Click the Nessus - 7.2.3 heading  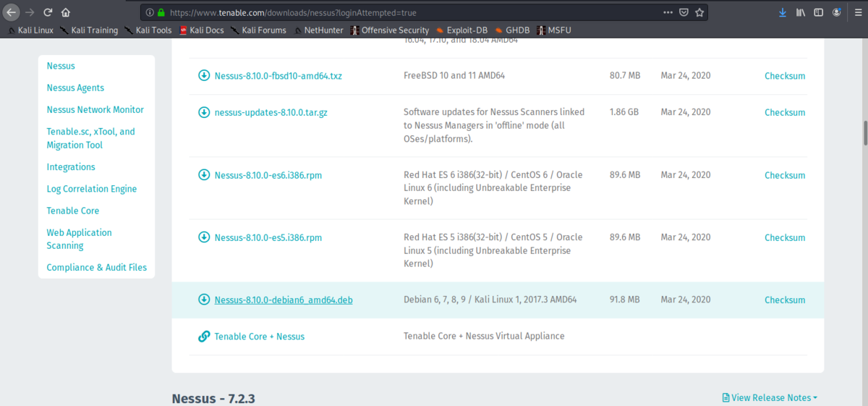[x=213, y=399]
